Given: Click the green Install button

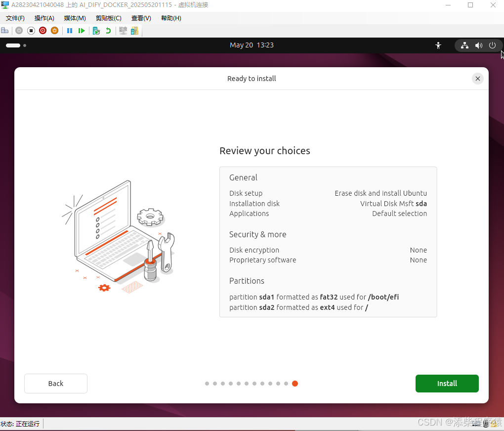Looking at the screenshot, I should (x=447, y=384).
